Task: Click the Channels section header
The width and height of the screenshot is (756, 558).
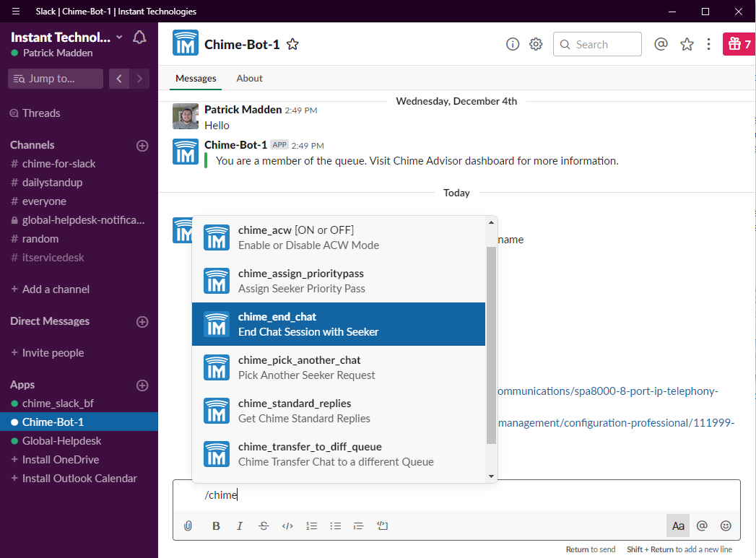Action: click(32, 145)
